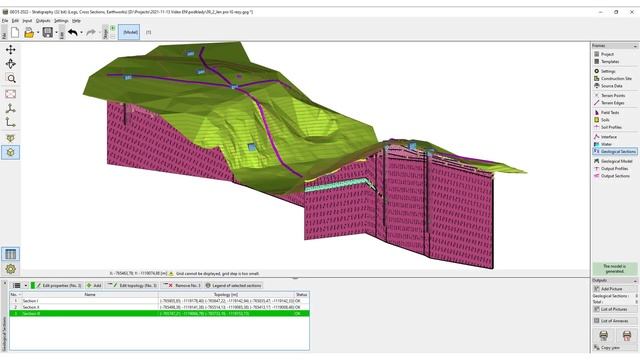
Task: Open the List of Annexes
Action: coord(614,321)
